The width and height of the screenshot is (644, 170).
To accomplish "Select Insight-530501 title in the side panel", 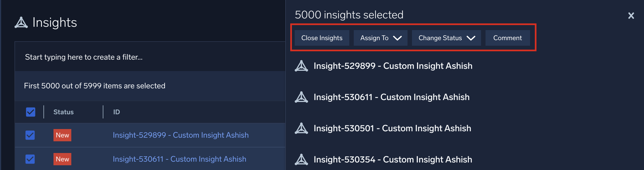I will [392, 128].
